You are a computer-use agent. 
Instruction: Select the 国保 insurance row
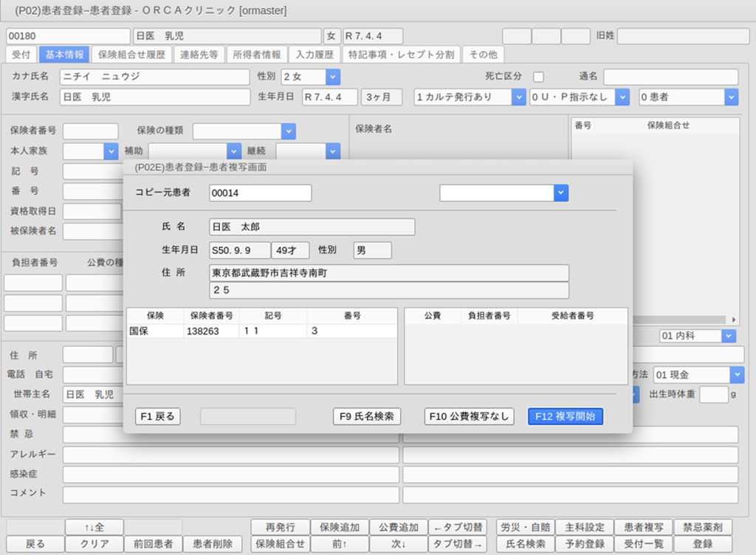(261, 331)
